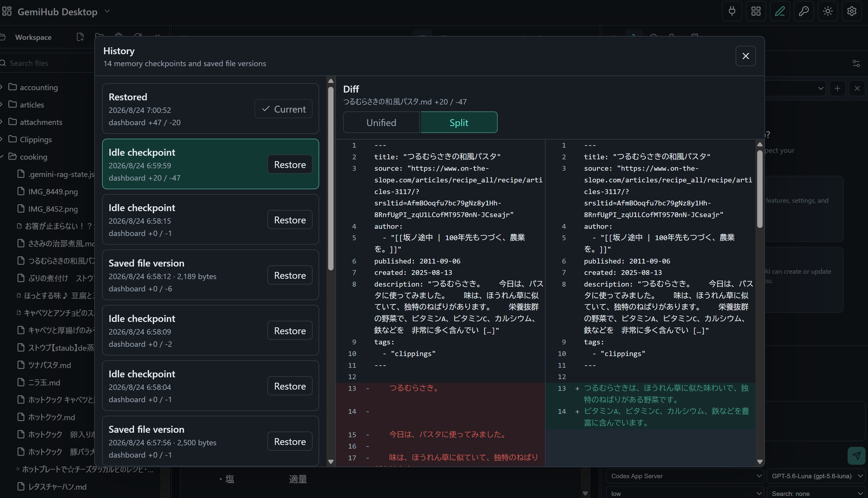Open the settings gear icon
This screenshot has width=868, height=498.
tap(852, 11)
